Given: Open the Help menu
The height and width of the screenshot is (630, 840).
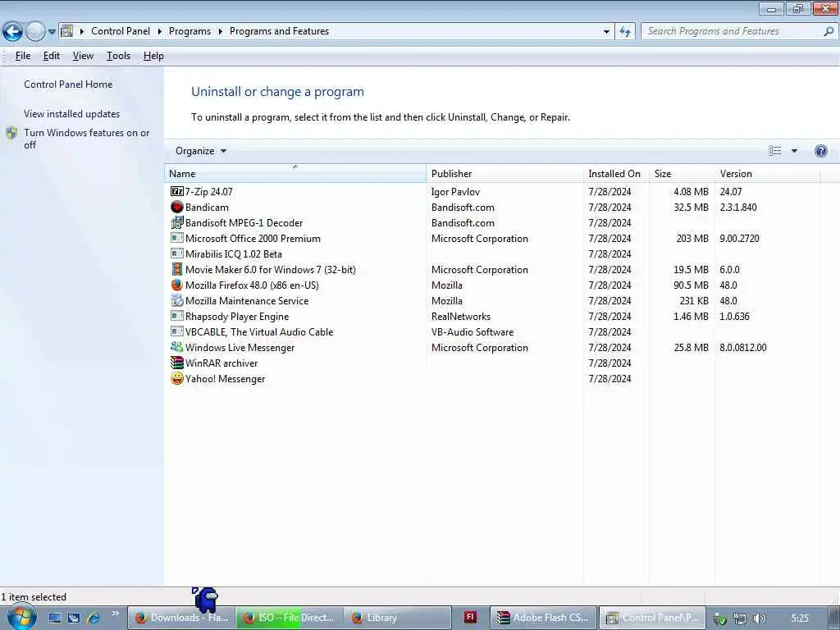Looking at the screenshot, I should coord(153,56).
